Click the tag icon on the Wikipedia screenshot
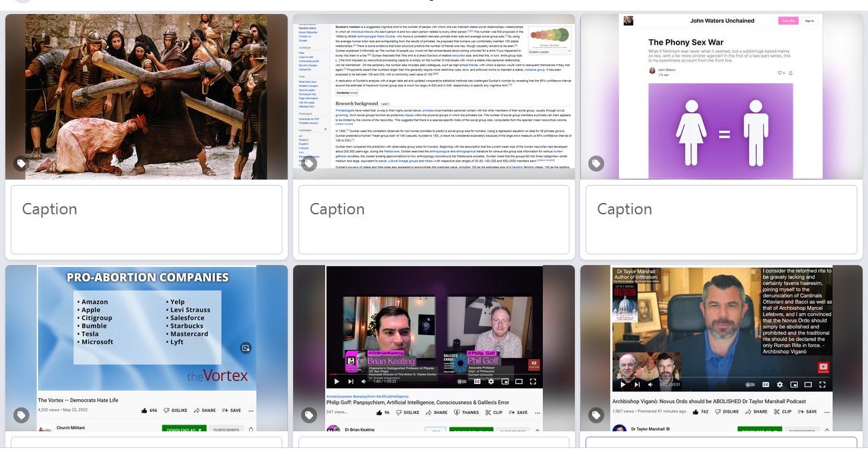The image size is (868, 456). 308,163
